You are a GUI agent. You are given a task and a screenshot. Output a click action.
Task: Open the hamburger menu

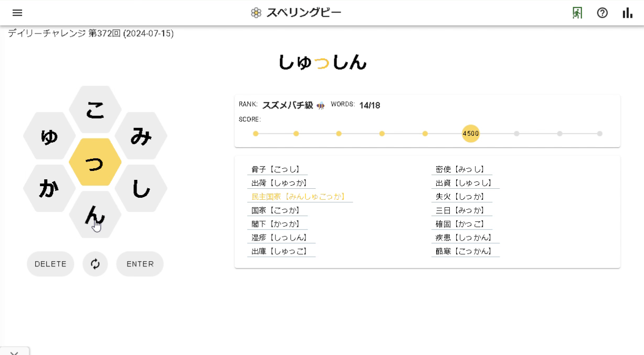pyautogui.click(x=17, y=13)
